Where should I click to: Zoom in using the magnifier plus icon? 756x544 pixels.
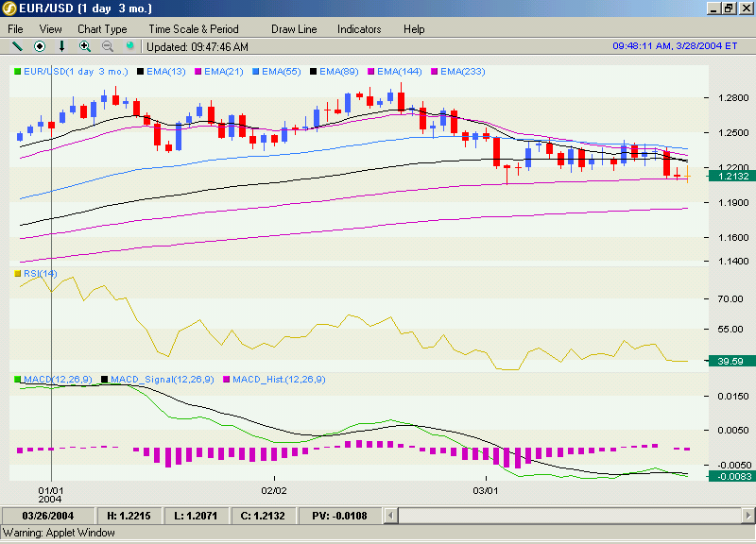coord(85,46)
